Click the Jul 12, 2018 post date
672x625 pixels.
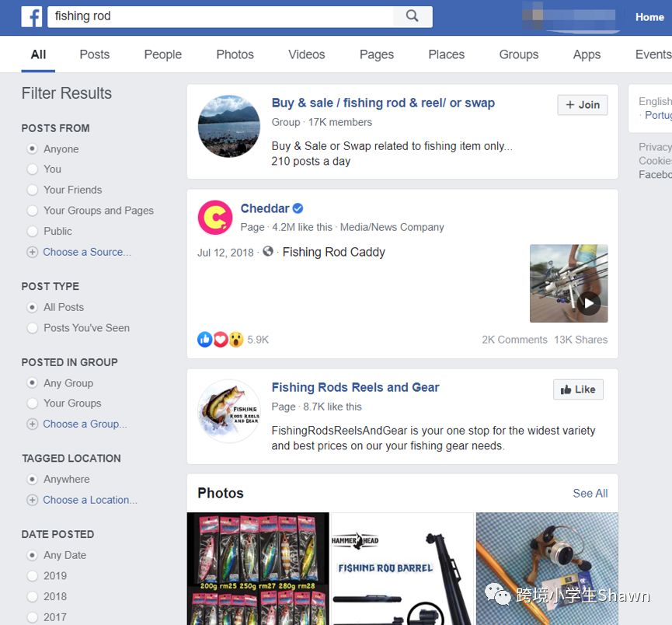click(225, 253)
